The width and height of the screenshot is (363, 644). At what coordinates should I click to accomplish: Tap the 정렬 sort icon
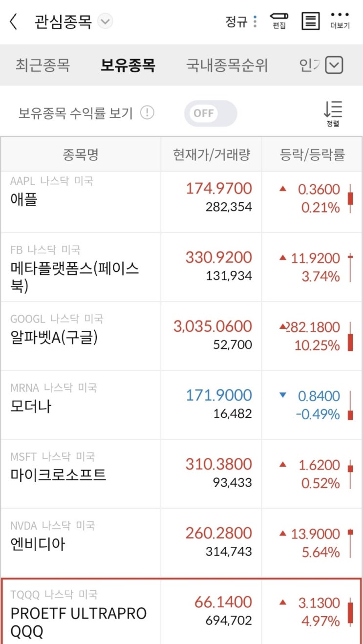coord(333,113)
